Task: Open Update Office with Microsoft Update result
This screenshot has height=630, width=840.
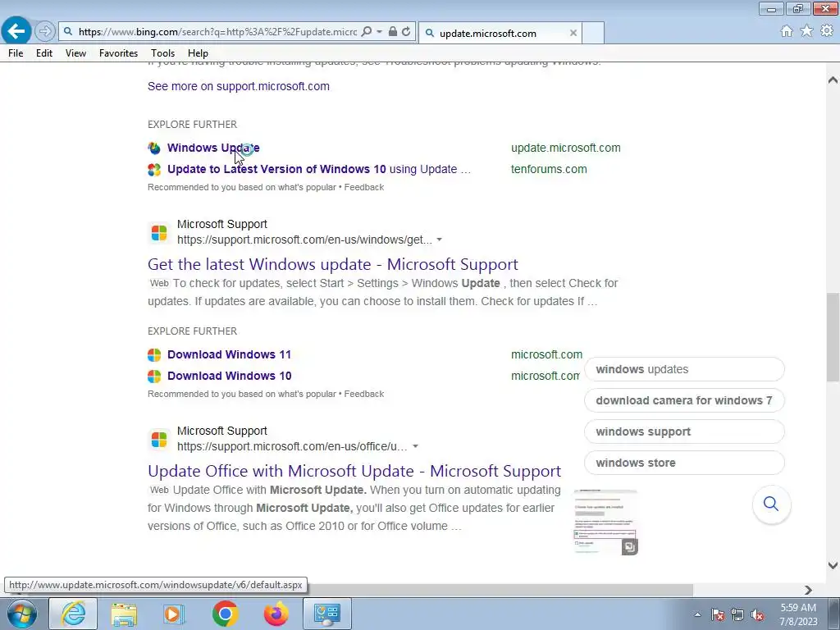Action: pos(354,471)
